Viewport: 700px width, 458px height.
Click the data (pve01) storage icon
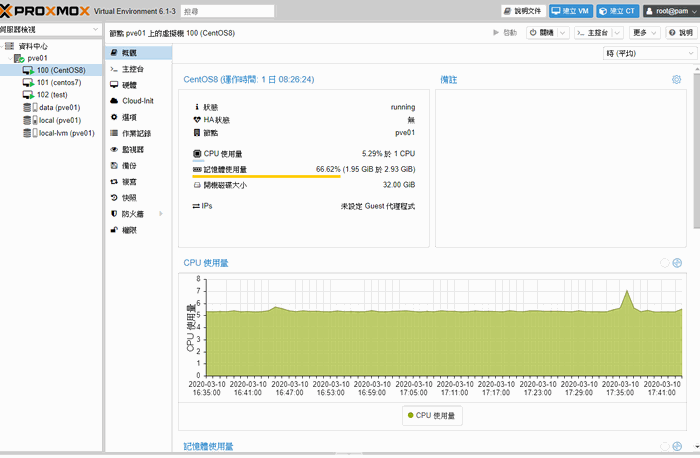[x=30, y=107]
